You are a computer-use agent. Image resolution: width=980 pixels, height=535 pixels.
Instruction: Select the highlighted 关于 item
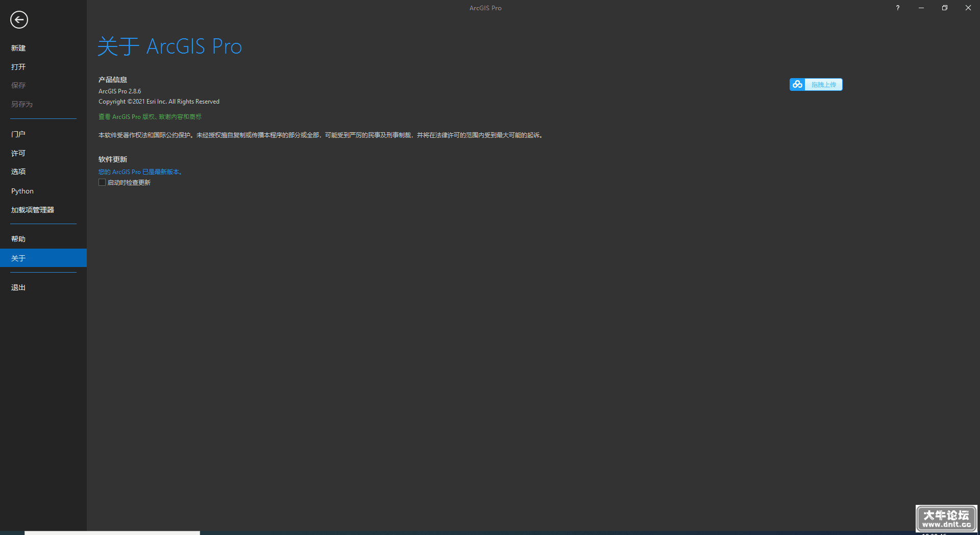[43, 258]
